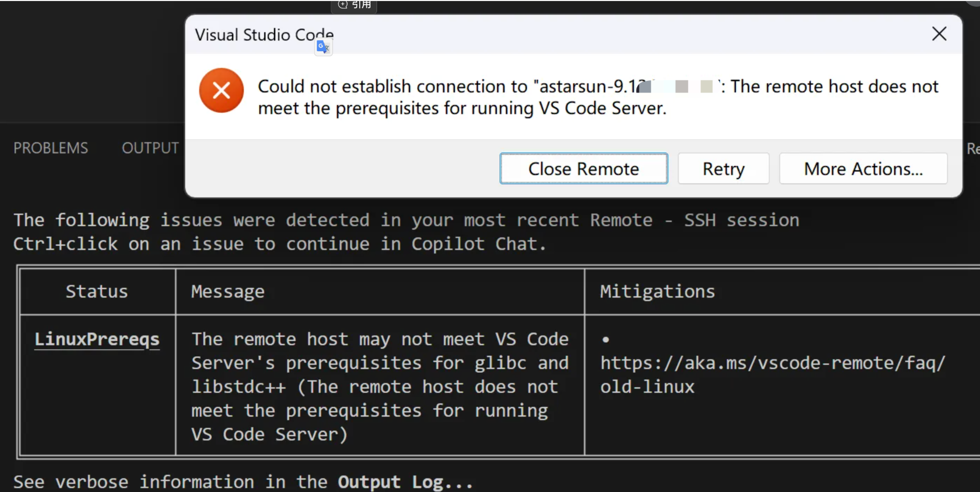Select the partially visible Re tab at right
This screenshot has width=980, height=492.
coord(972,149)
